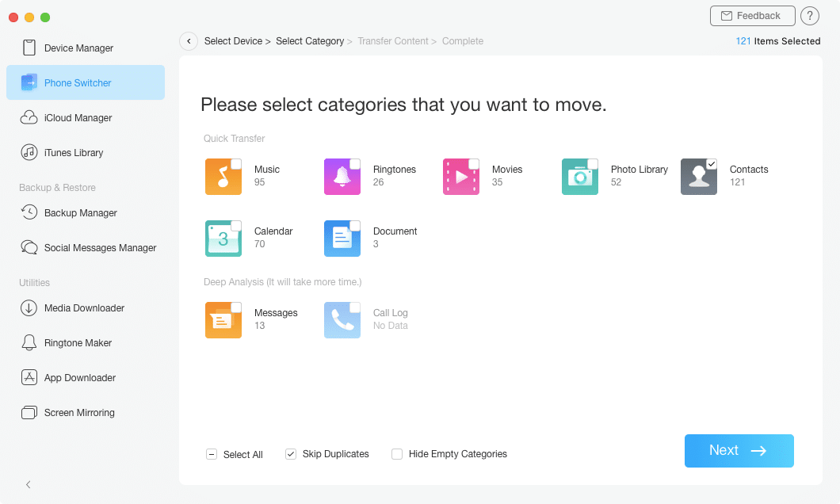Image resolution: width=840 pixels, height=504 pixels.
Task: Collapse the sidebar with bottom chevron
Action: tap(29, 484)
